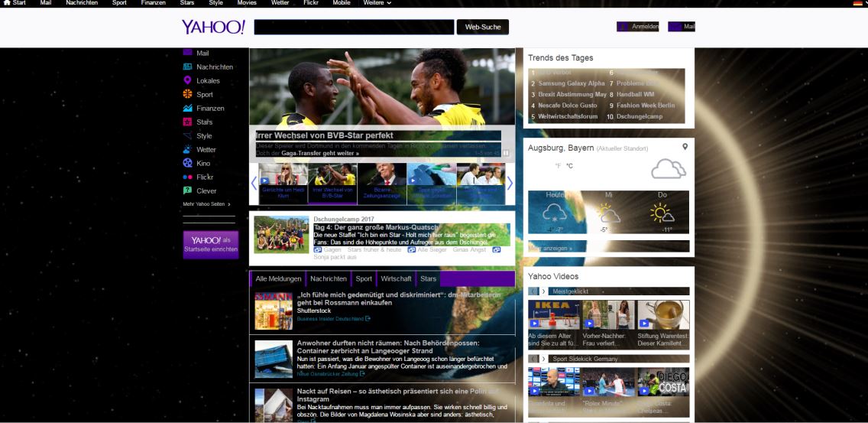Click the location pin icon in weather widget
This screenshot has height=423, width=868.
point(685,147)
